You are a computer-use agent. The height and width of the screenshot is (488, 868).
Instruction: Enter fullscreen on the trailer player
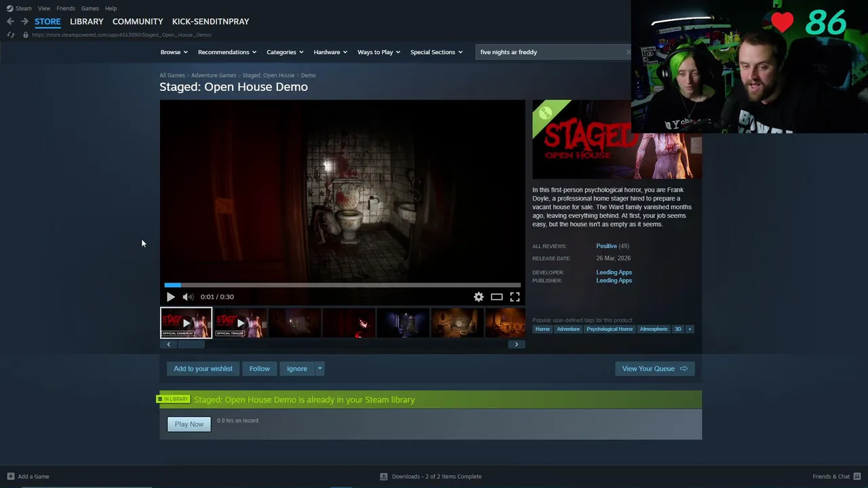515,297
